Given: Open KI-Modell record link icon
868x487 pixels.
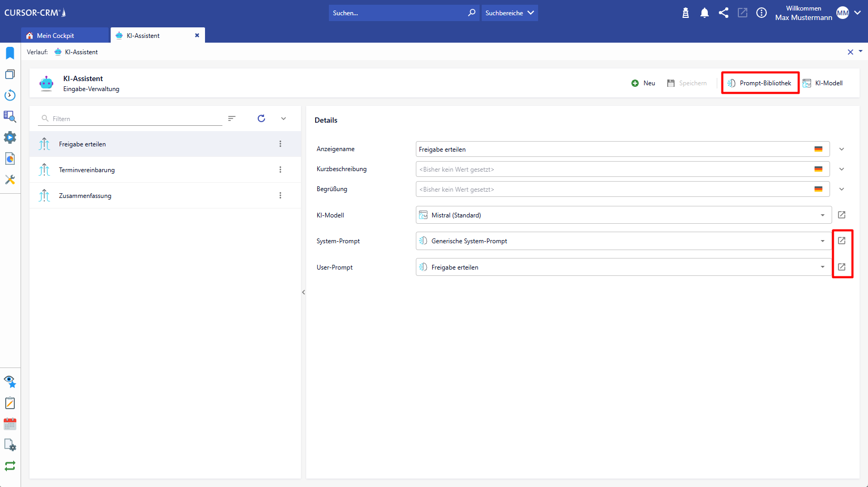Looking at the screenshot, I should pyautogui.click(x=842, y=215).
